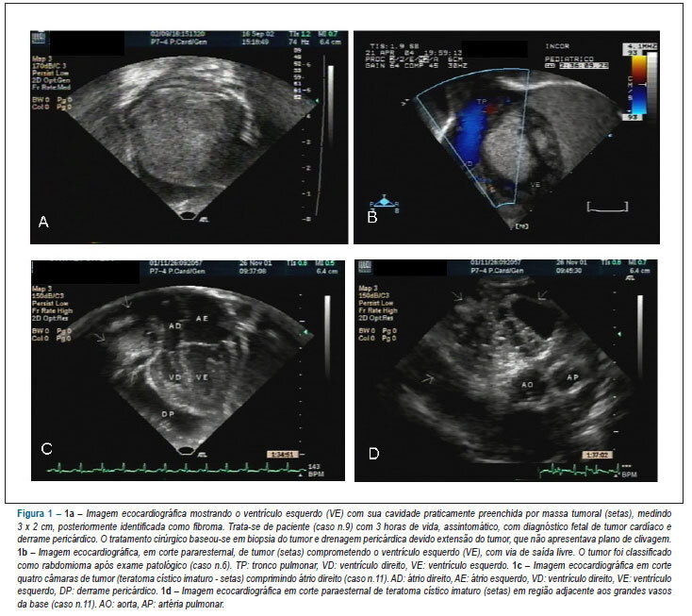The image size is (692, 616).
Task: Click the green ECG trace under panel C
Action: click(x=175, y=469)
